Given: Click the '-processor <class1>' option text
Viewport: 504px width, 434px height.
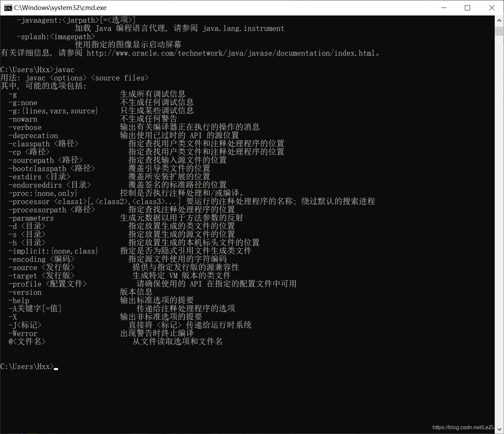Looking at the screenshot, I should coord(48,202).
